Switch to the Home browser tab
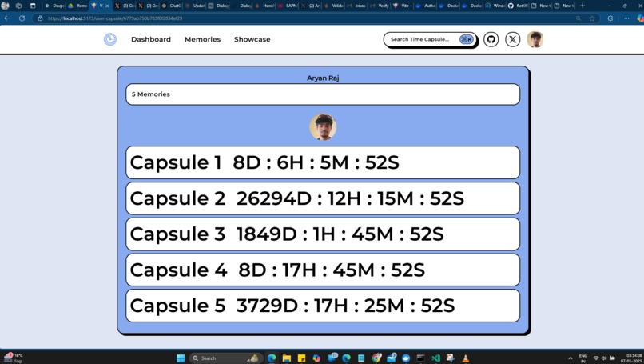 tap(78, 6)
